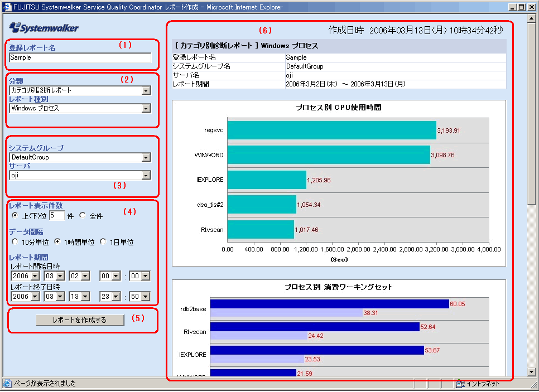Open the レポート種別 Windows プロセス dropdown

(80, 108)
